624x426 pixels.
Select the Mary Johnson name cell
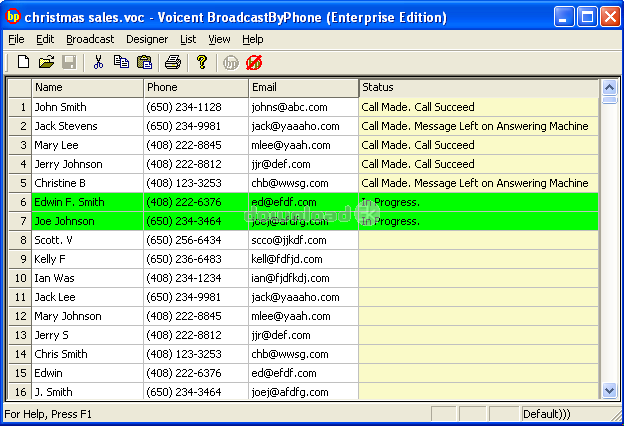87,316
